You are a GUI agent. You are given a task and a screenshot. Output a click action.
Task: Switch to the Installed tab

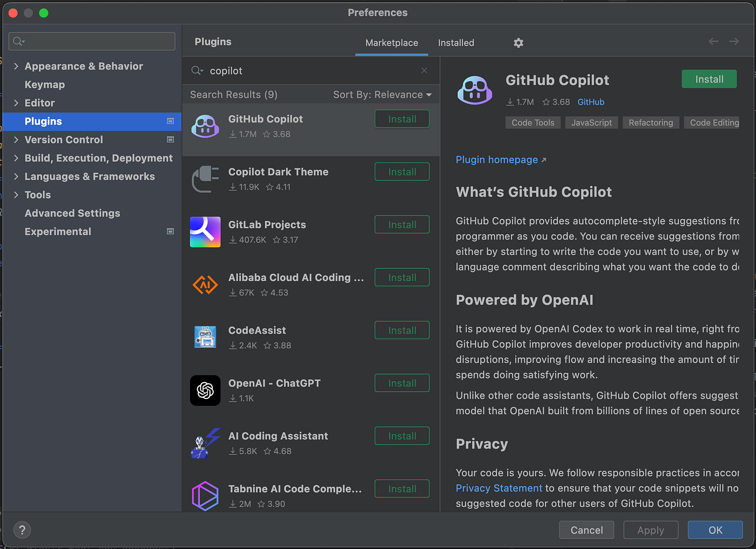(456, 43)
